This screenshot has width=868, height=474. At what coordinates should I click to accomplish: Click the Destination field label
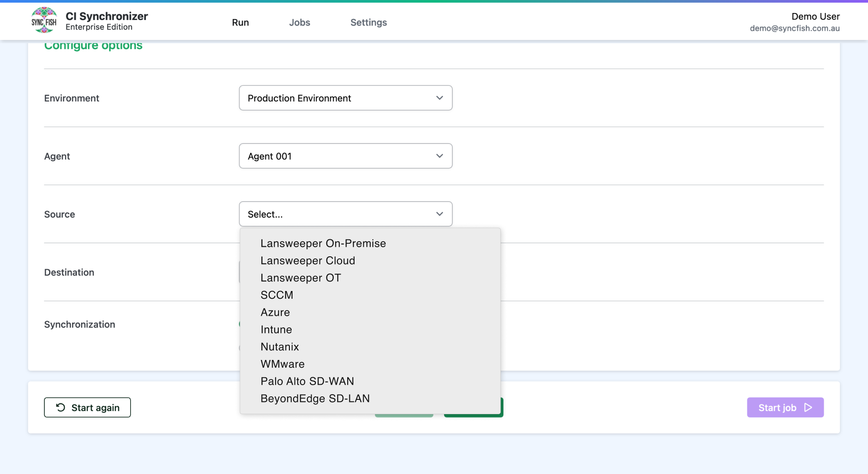point(69,272)
